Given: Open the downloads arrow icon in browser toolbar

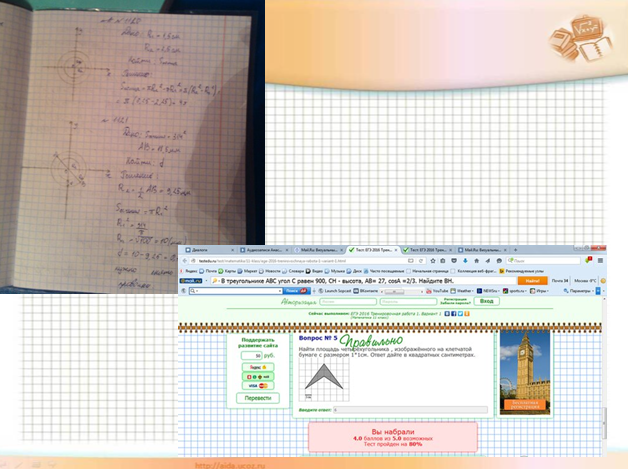Looking at the screenshot, I should 465,261.
